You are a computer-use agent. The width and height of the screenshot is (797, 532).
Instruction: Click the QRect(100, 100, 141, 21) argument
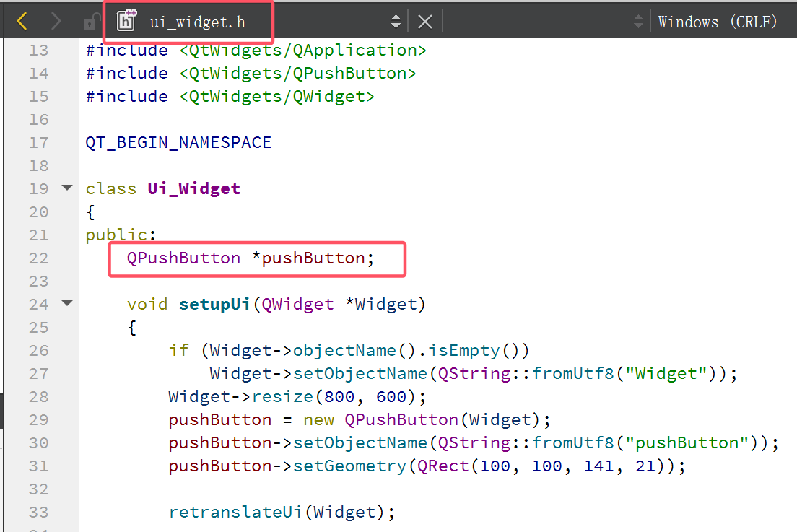tap(541, 466)
